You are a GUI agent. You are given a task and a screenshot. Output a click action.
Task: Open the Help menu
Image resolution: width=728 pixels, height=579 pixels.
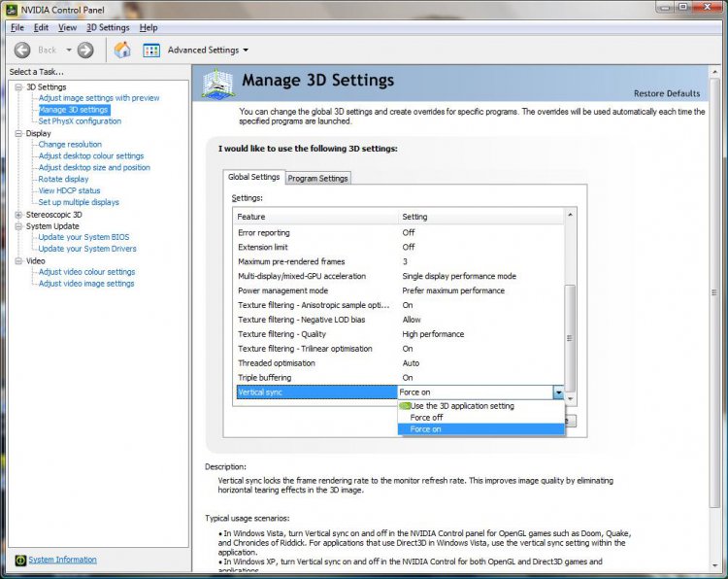tap(149, 27)
